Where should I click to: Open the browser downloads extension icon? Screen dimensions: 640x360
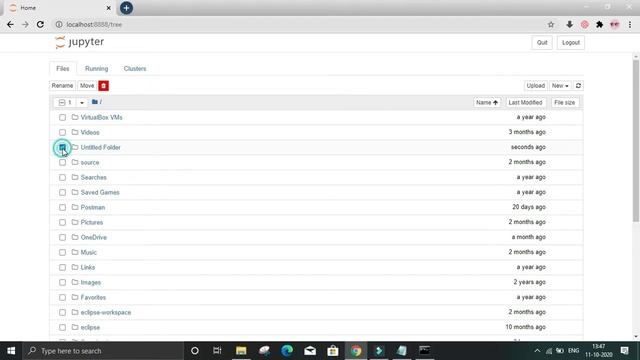569,24
